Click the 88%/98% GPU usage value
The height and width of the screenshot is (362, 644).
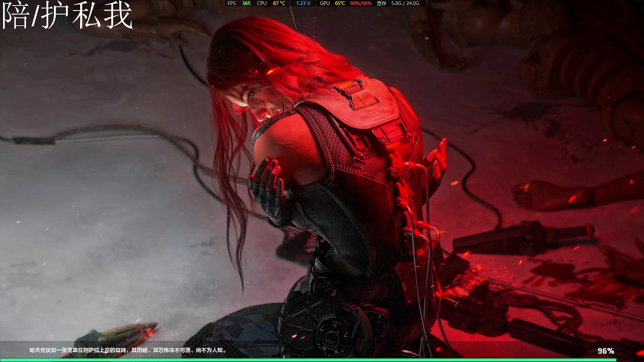pos(361,3)
